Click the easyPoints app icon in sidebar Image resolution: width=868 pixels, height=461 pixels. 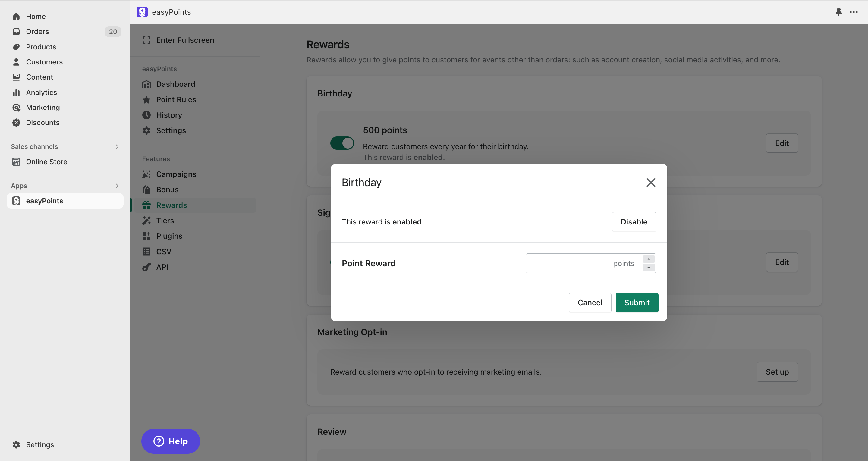click(16, 201)
